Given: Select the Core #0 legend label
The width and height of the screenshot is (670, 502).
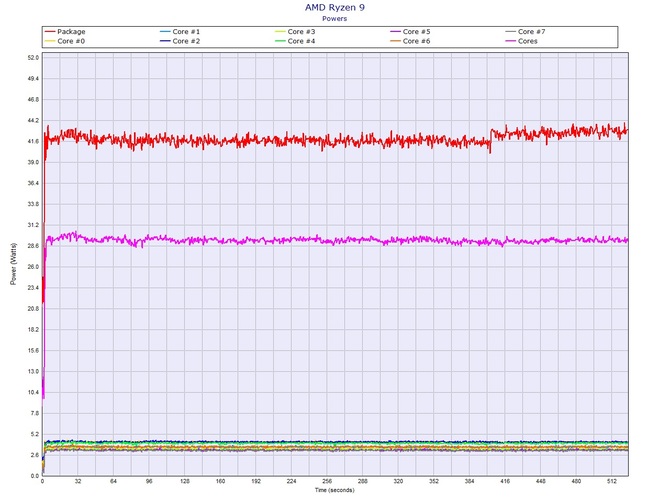Looking at the screenshot, I should coord(71,41).
